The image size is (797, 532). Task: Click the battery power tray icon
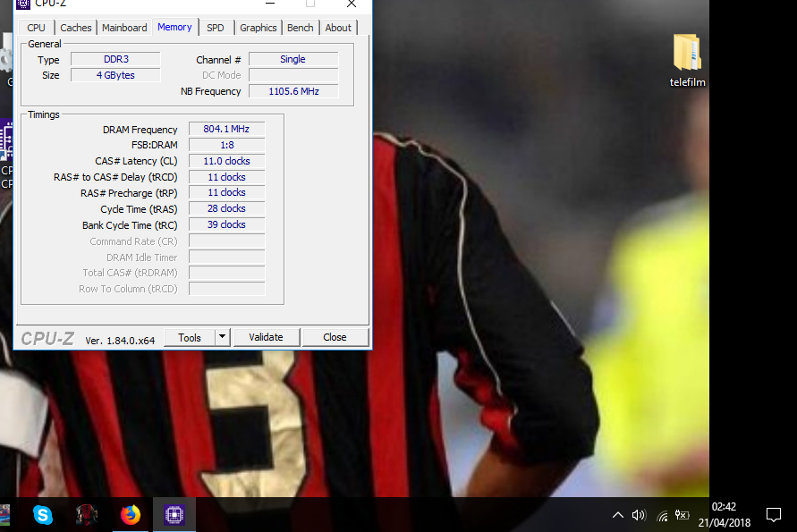tap(683, 515)
